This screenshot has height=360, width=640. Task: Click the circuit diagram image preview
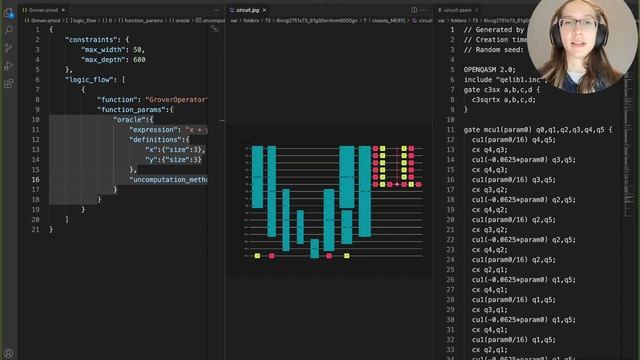329,201
